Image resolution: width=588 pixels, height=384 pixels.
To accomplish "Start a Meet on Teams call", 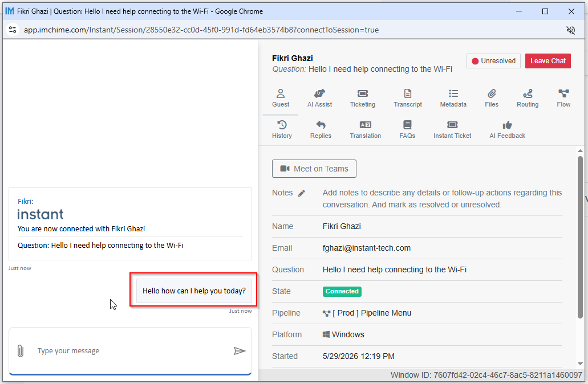I will (314, 169).
